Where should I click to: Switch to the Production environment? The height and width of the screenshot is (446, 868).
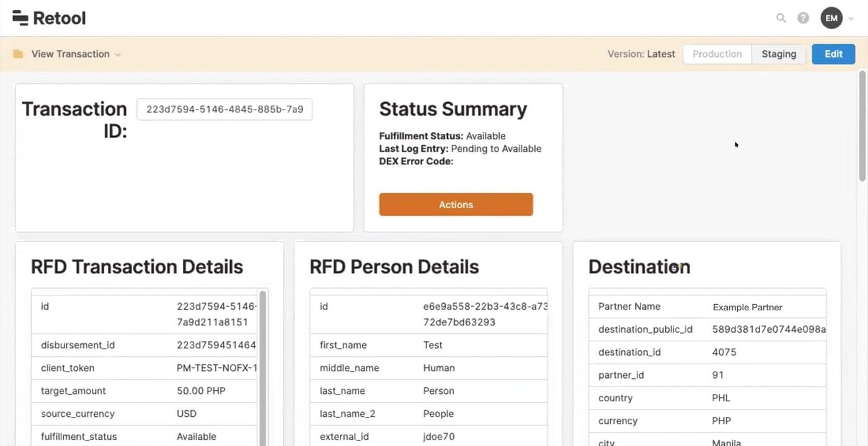click(717, 54)
